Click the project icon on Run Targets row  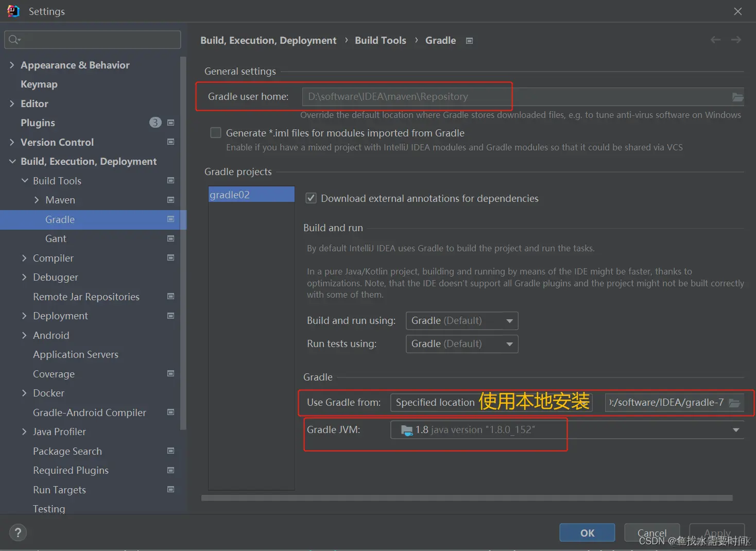(171, 489)
